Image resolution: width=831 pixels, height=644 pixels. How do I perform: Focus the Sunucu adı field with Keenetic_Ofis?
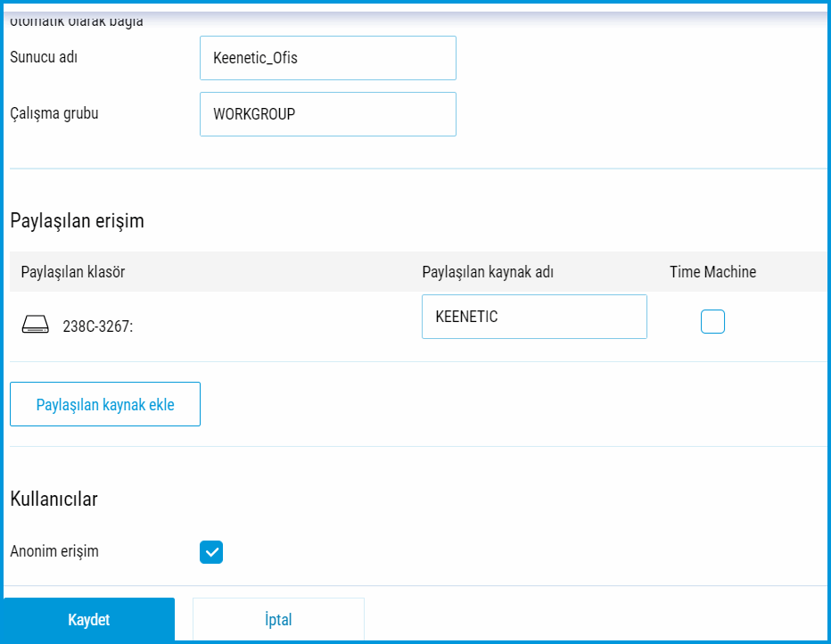click(327, 58)
